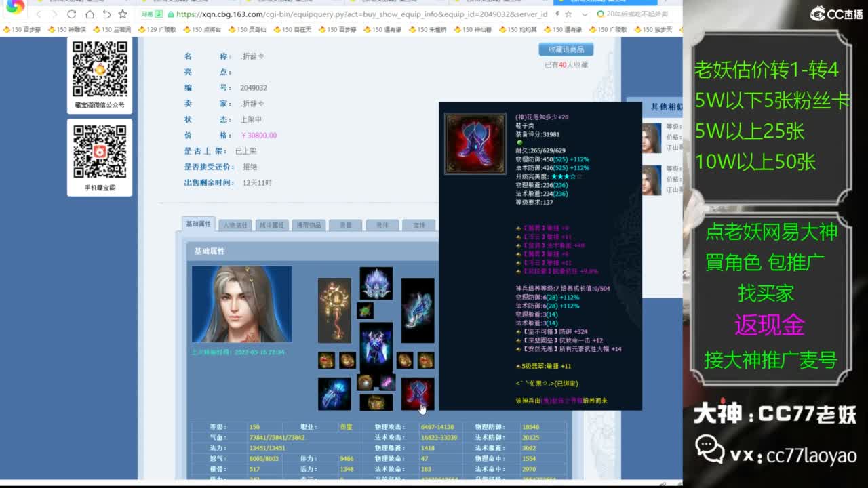Click the gold ornament icon right of armor
The image size is (868, 488).
(405, 360)
